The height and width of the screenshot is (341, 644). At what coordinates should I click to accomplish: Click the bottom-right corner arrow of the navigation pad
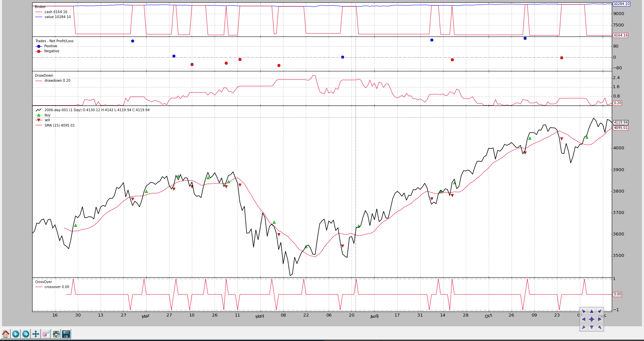click(x=600, y=327)
